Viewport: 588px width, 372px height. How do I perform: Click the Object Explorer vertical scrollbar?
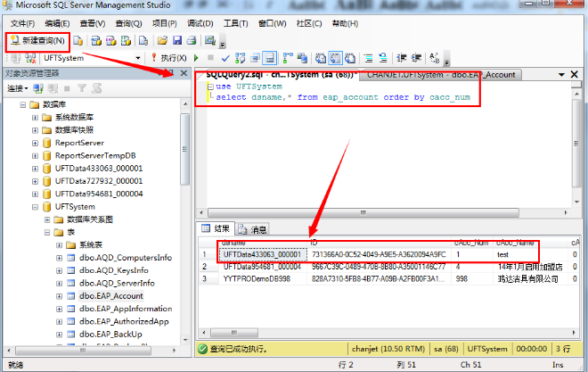(185, 149)
